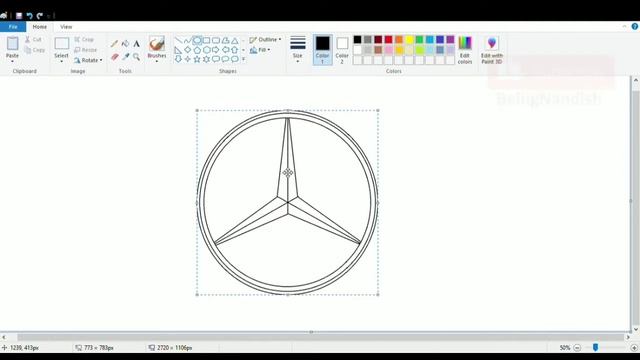Select the Text tool
Viewport: 640px width, 360px height.
pos(136,44)
